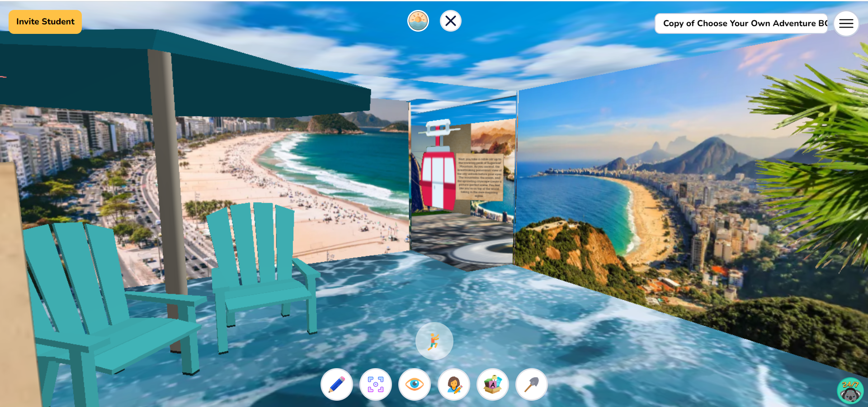This screenshot has height=407, width=868.
Task: Click the Invite Student button
Action: tap(45, 21)
